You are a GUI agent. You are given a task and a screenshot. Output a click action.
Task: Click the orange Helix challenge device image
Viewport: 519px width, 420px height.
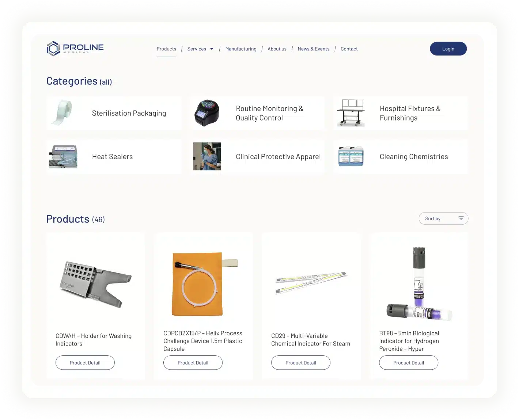coord(205,284)
